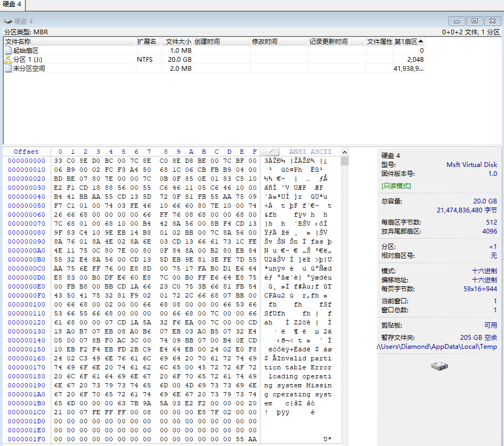The image size is (504, 446).
Task: Click the hard disk icon in window title
Action: (8, 21)
